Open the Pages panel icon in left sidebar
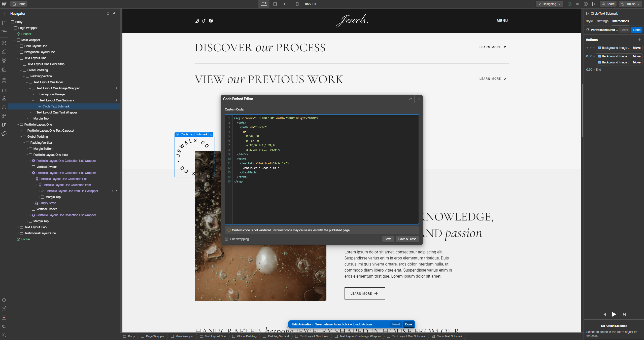 pyautogui.click(x=4, y=23)
